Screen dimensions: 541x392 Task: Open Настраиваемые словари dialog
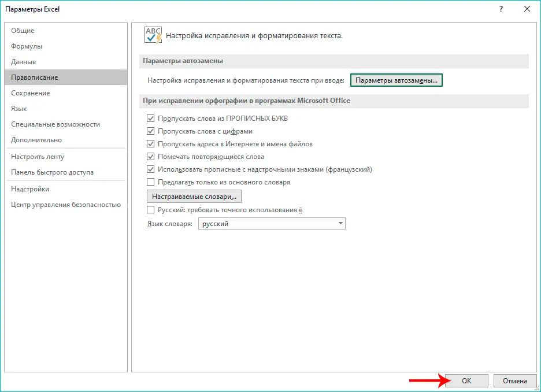(194, 197)
